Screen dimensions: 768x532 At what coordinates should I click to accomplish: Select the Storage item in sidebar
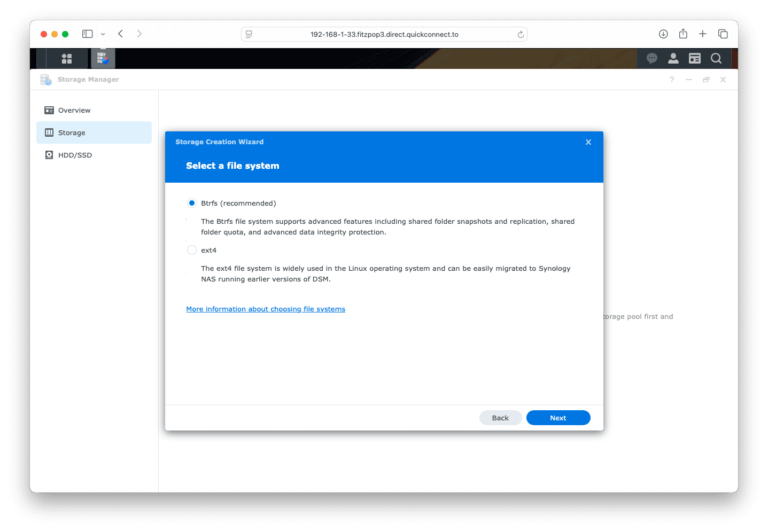click(72, 133)
